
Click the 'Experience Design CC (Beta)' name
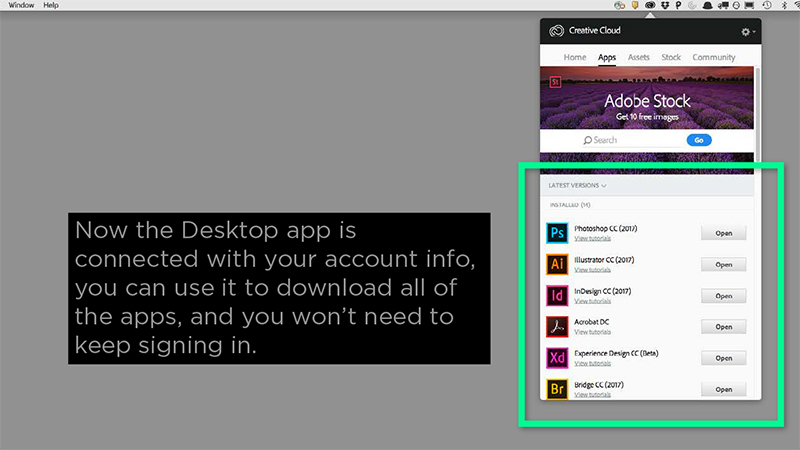click(x=616, y=353)
